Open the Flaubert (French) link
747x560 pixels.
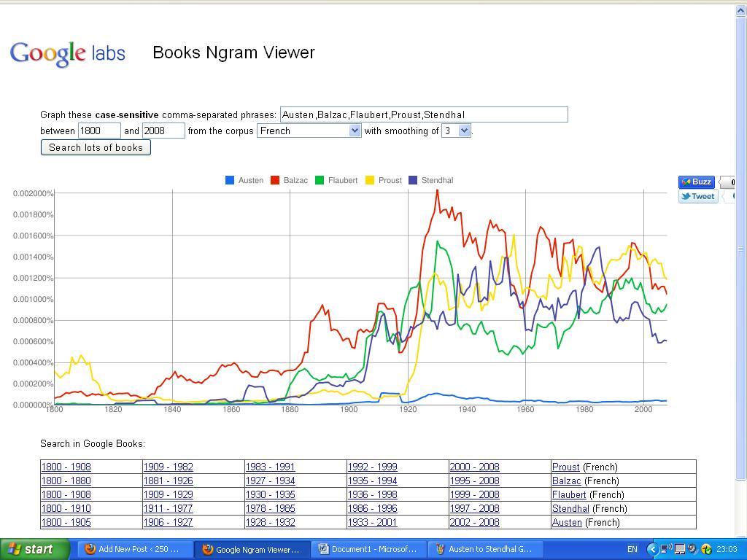[569, 495]
